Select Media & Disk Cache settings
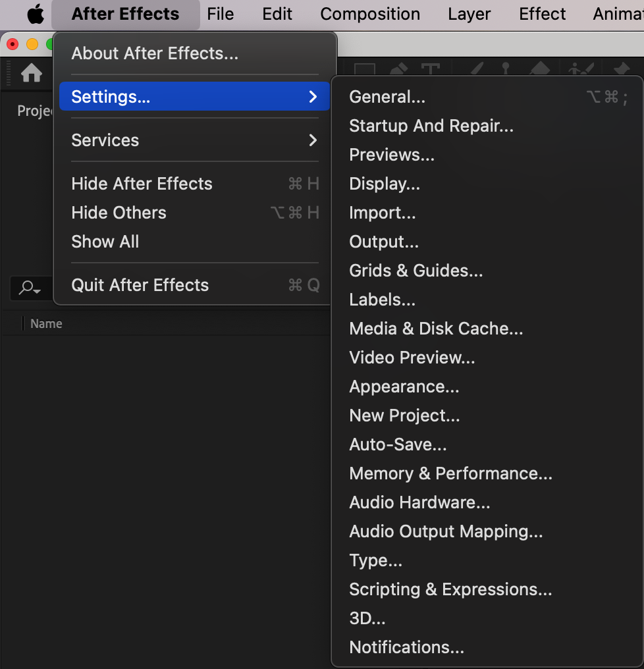The height and width of the screenshot is (669, 644). coord(436,329)
